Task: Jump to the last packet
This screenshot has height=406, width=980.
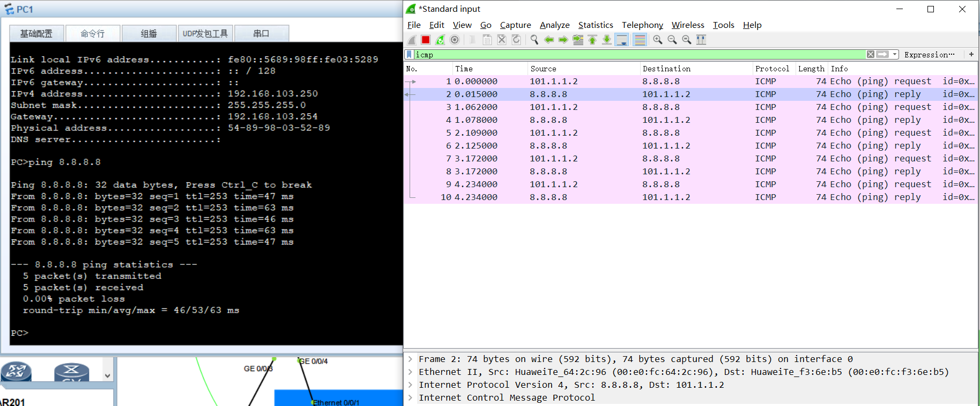Action: tap(606, 40)
